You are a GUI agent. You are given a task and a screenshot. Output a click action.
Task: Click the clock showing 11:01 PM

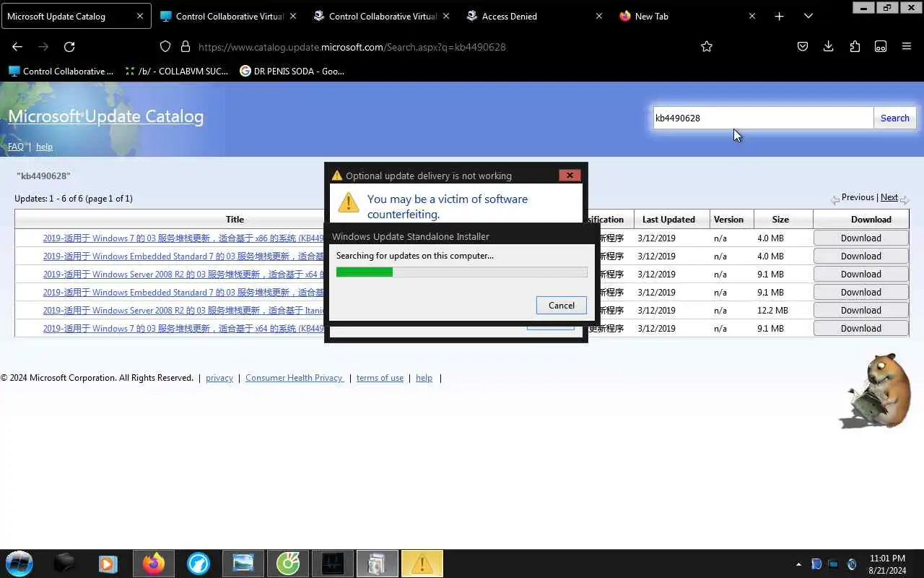click(x=887, y=558)
